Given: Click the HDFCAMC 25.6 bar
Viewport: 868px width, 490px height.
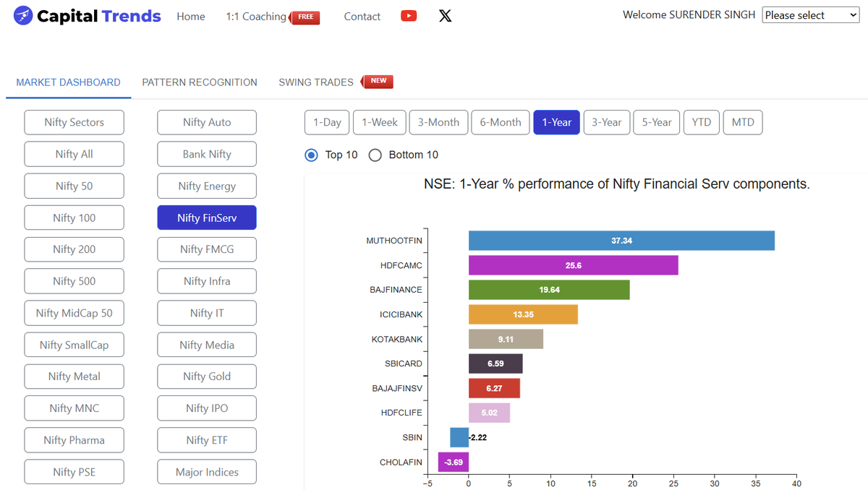Looking at the screenshot, I should [574, 265].
